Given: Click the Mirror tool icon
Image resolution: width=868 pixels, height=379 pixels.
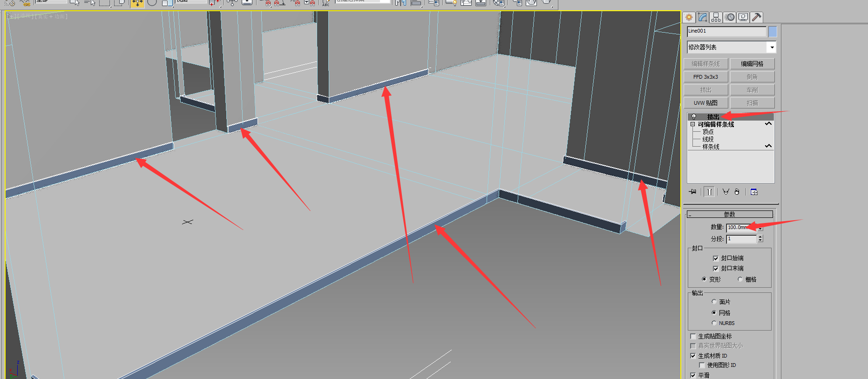Looking at the screenshot, I should 400,3.
